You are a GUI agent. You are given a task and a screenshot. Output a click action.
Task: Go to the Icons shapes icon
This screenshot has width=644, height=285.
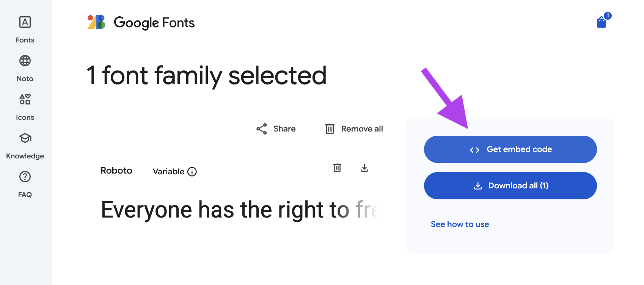tap(25, 99)
